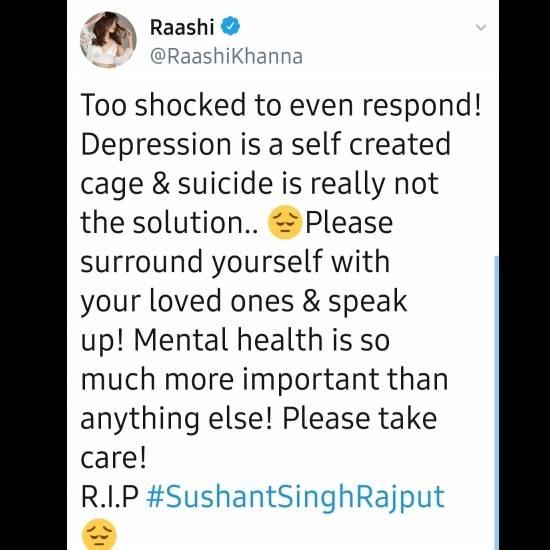Click the Raashi display name

pos(182,27)
